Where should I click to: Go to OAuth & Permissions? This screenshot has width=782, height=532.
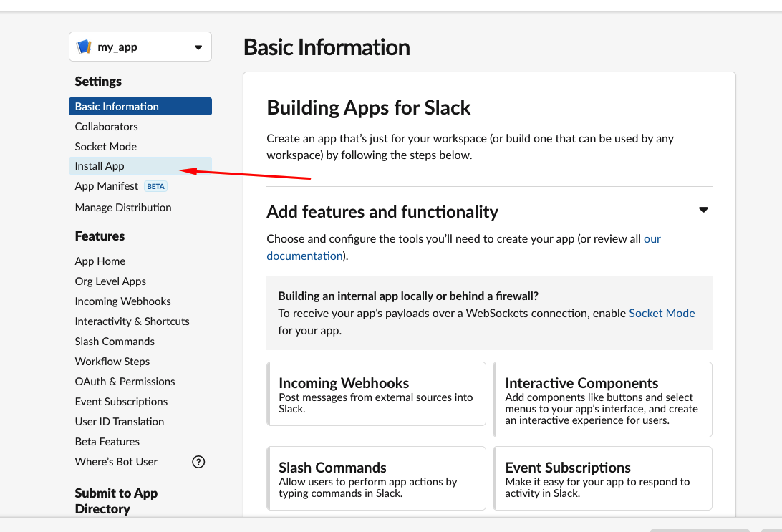125,382
